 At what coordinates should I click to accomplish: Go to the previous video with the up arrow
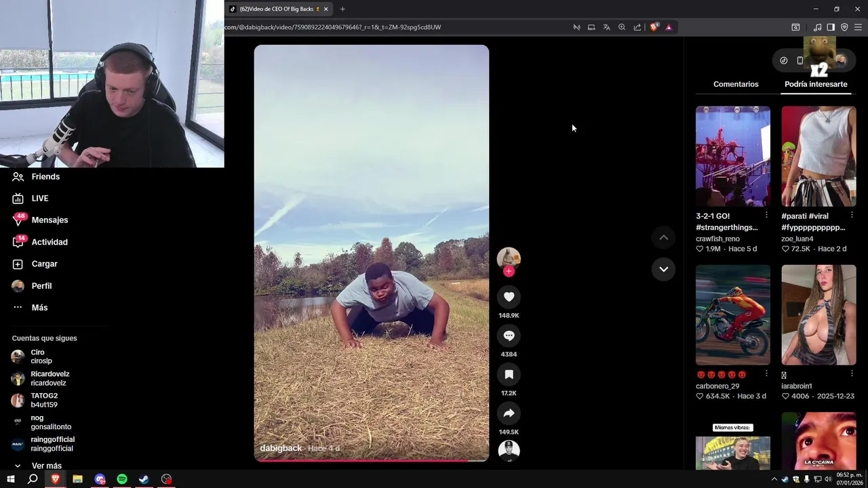pos(664,237)
